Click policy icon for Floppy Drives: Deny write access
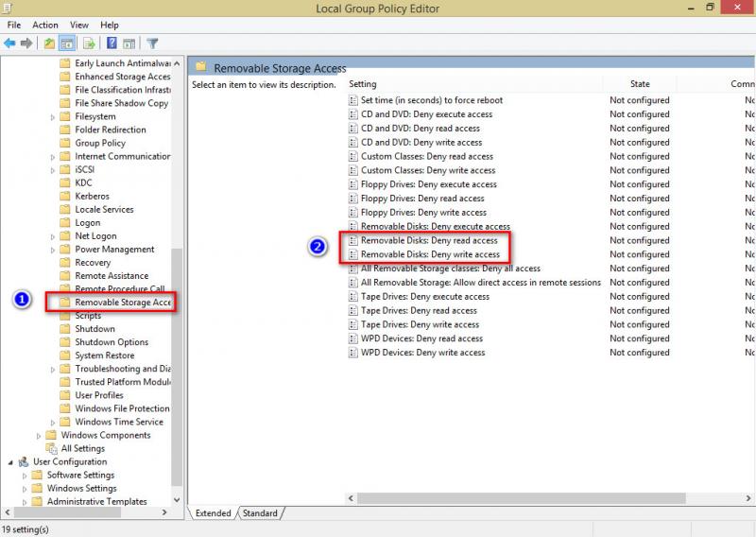This screenshot has width=756, height=537. (353, 213)
